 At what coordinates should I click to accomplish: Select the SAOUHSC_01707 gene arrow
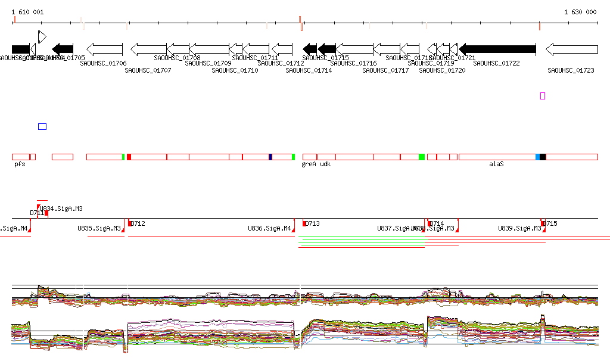click(148, 49)
